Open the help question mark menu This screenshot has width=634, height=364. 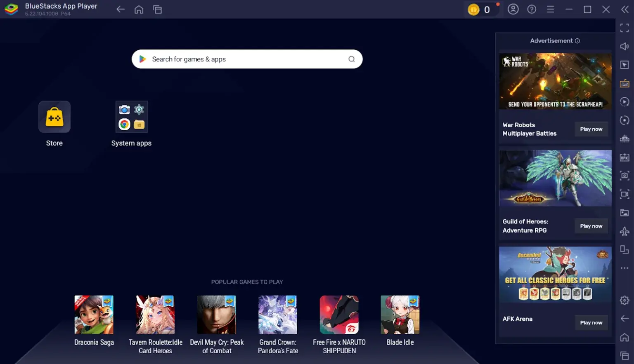532,9
